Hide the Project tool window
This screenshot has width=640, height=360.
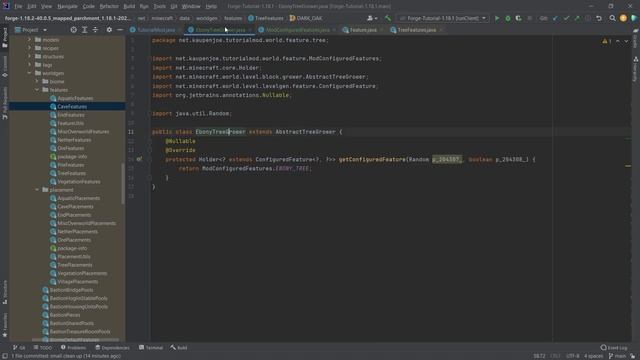120,30
